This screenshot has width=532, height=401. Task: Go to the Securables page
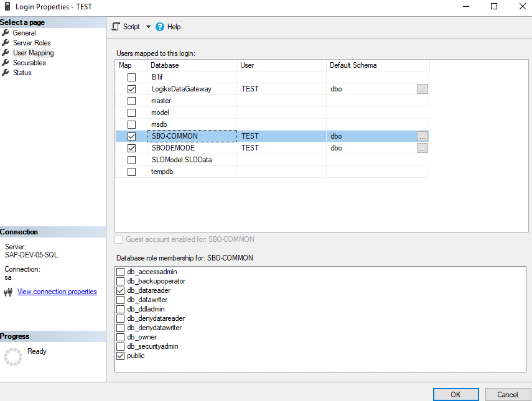tap(29, 63)
